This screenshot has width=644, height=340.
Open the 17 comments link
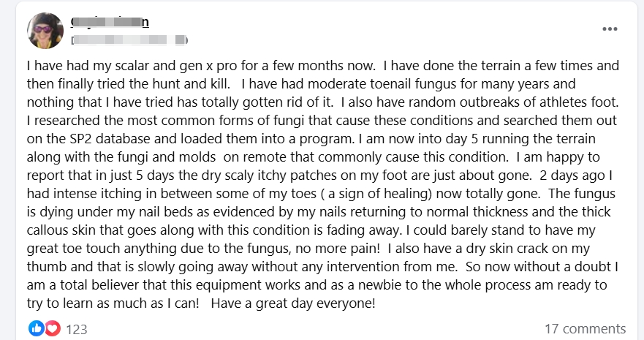(585, 329)
